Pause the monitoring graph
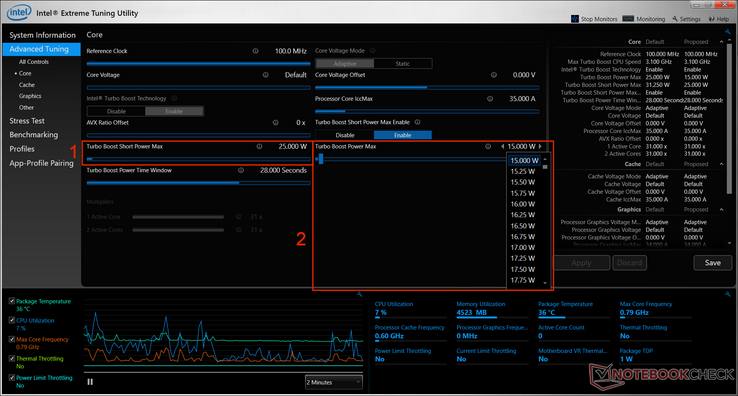 point(90,382)
